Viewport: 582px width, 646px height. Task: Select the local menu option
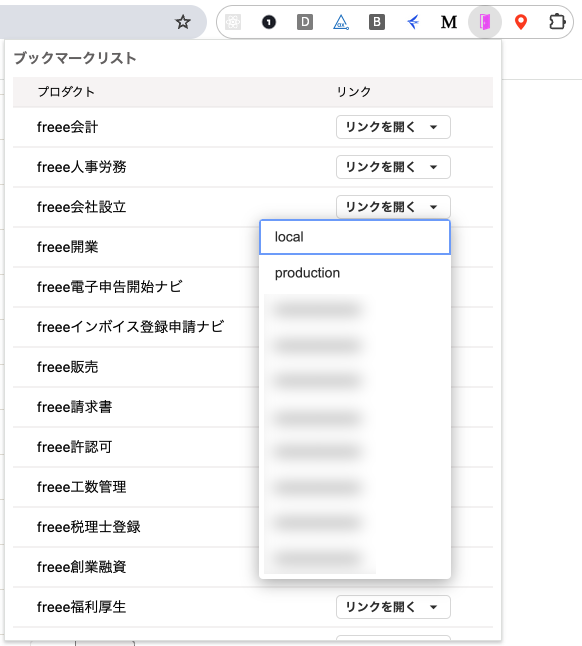point(355,237)
